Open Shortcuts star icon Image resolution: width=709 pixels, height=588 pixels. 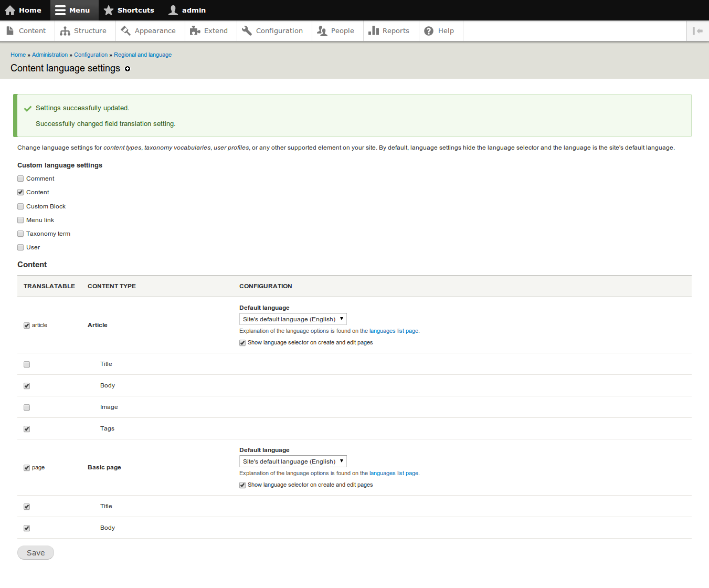109,10
